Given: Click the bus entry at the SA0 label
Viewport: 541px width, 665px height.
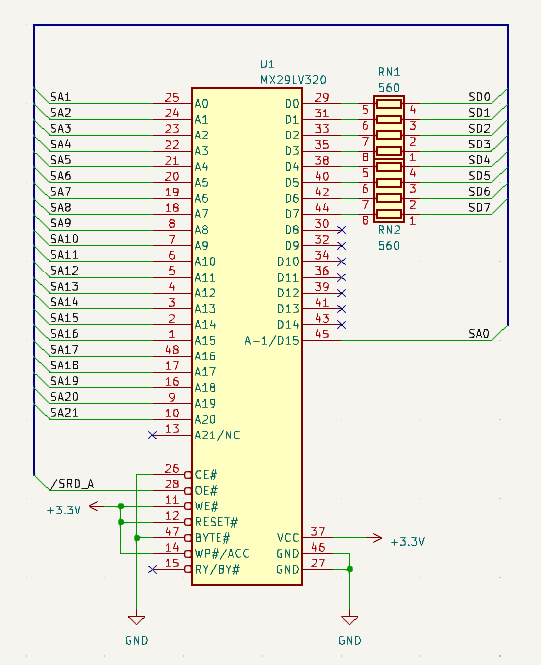Looking at the screenshot, I should 500,333.
